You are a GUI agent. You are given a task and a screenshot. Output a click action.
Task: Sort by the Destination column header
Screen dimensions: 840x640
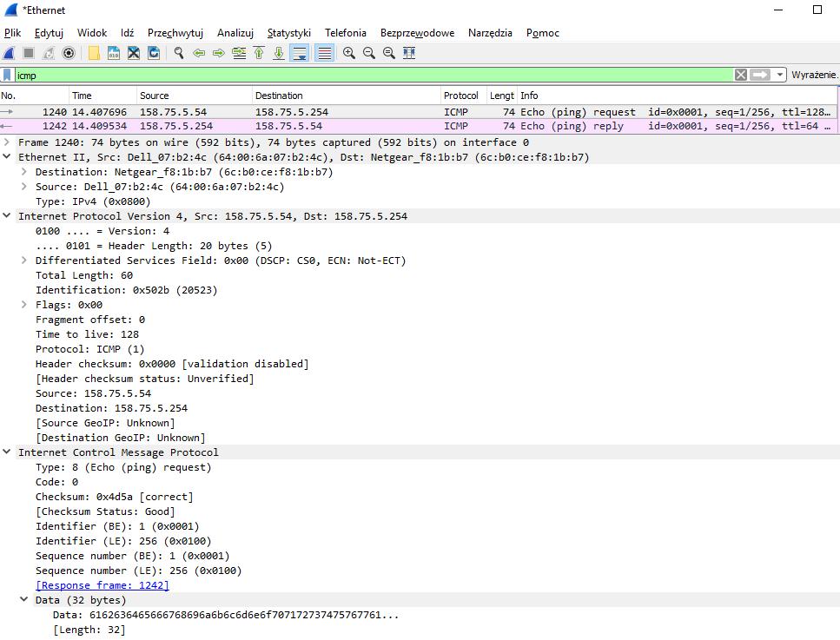346,96
